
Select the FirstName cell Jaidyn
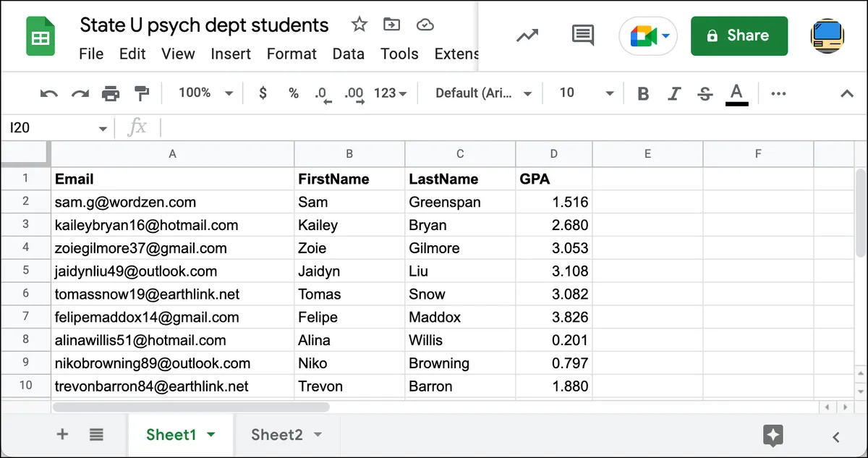coord(349,271)
